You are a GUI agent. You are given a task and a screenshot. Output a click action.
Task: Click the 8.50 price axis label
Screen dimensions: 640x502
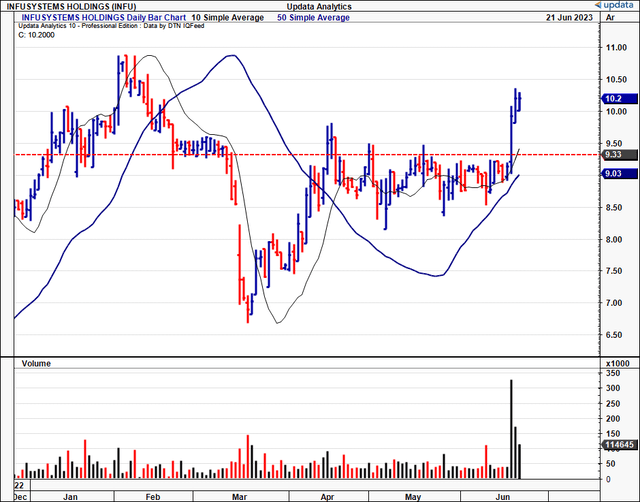616,207
